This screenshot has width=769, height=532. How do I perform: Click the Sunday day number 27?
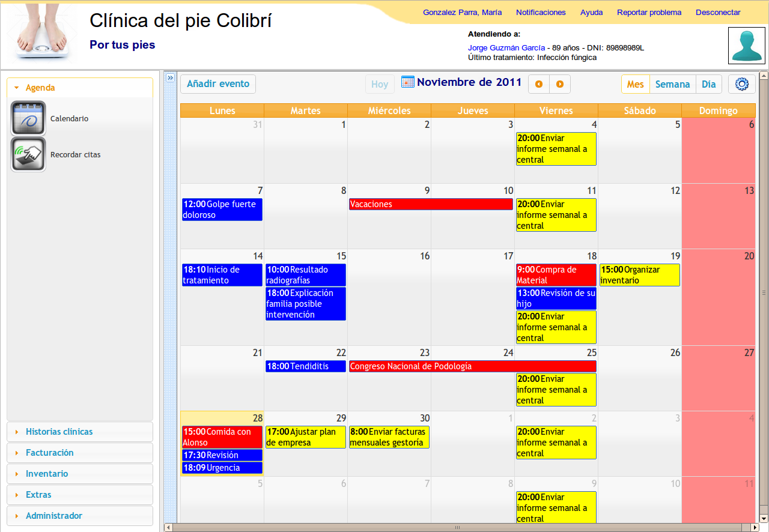click(749, 353)
